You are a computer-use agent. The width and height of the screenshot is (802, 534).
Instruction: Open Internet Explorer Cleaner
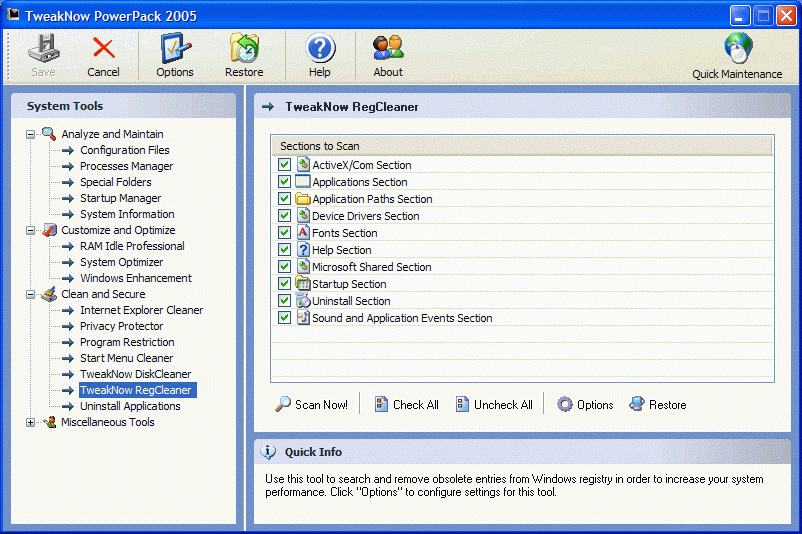(x=141, y=310)
